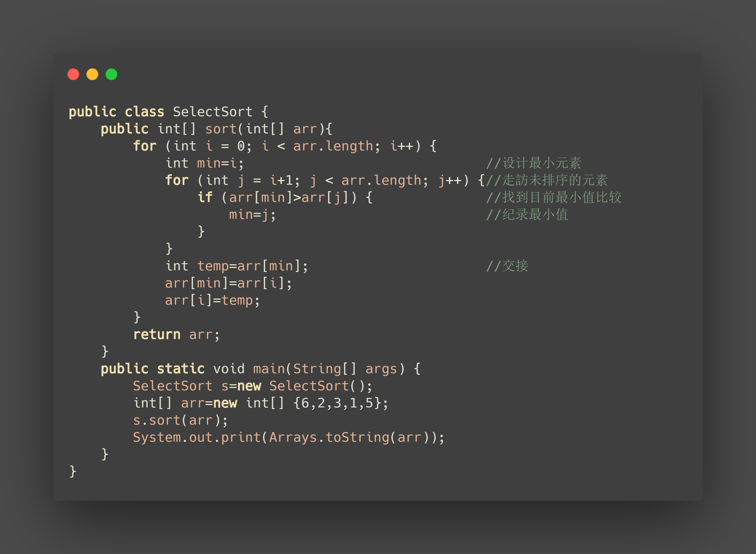
Task: Click the array literal {6,2,3,1,5}
Action: (x=340, y=403)
